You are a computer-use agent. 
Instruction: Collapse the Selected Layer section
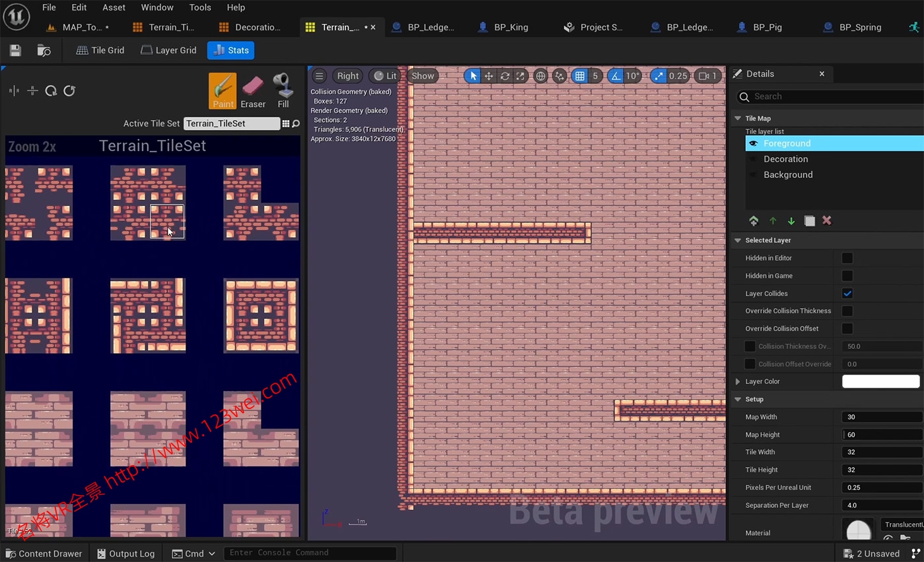738,240
